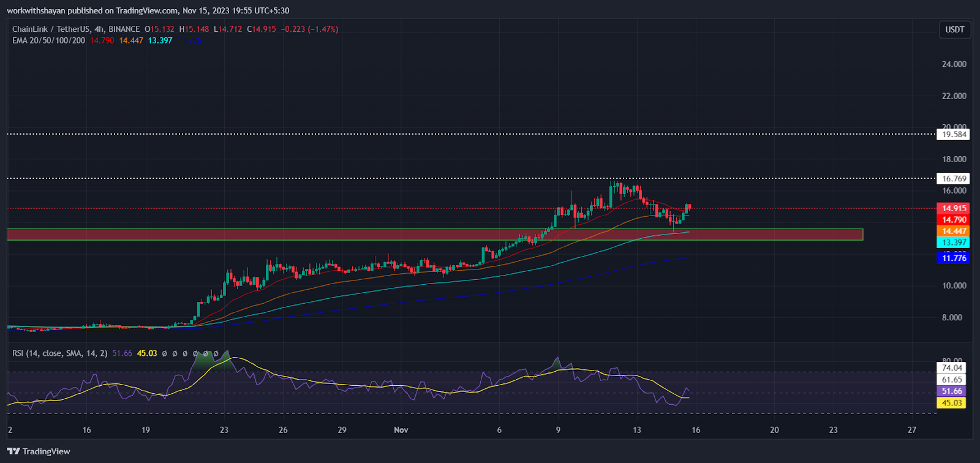Viewport: 980px width, 463px height.
Task: Click orange 14.447 value in EMA legend
Action: [x=131, y=40]
